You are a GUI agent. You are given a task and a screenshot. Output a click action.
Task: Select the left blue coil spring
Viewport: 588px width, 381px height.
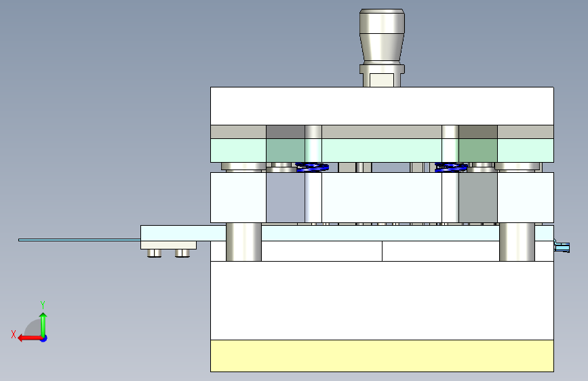point(313,167)
